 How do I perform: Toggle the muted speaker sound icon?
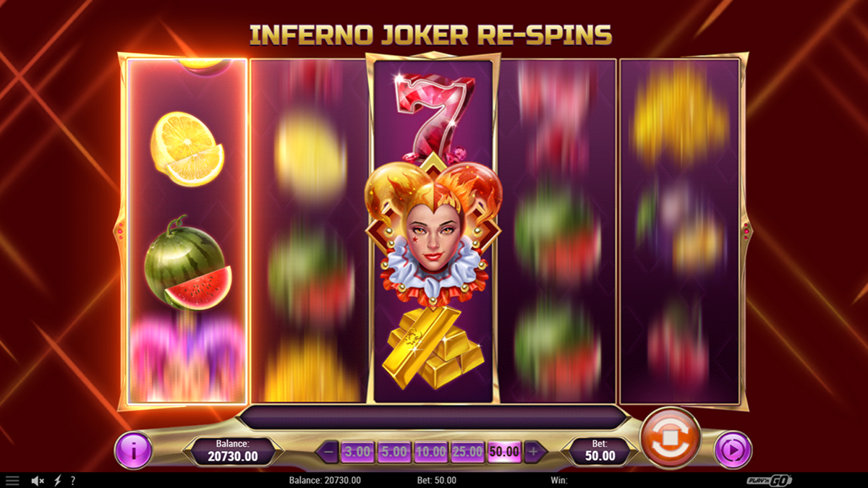(38, 480)
